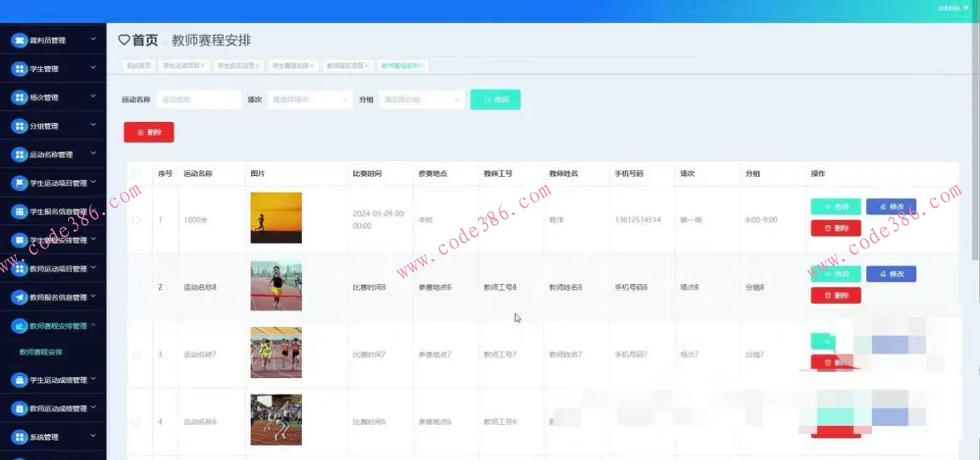
Task: Open the sunset runner thumbnail for 1000米
Action: [276, 218]
